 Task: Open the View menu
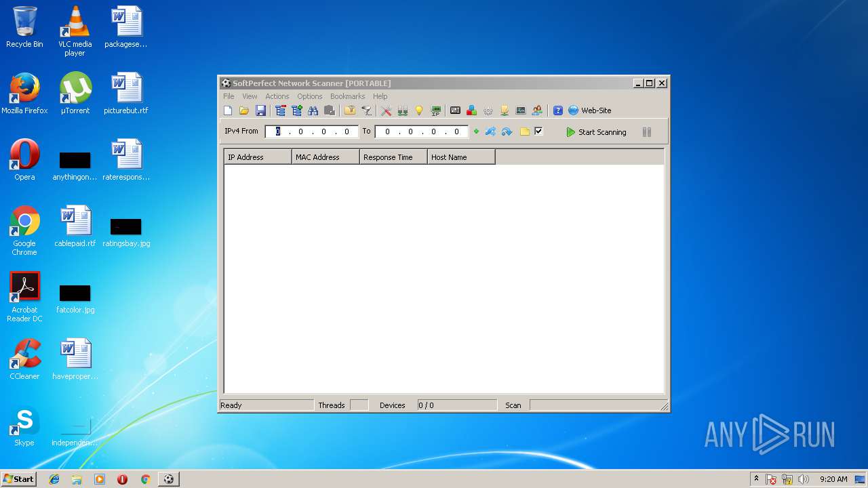point(250,96)
